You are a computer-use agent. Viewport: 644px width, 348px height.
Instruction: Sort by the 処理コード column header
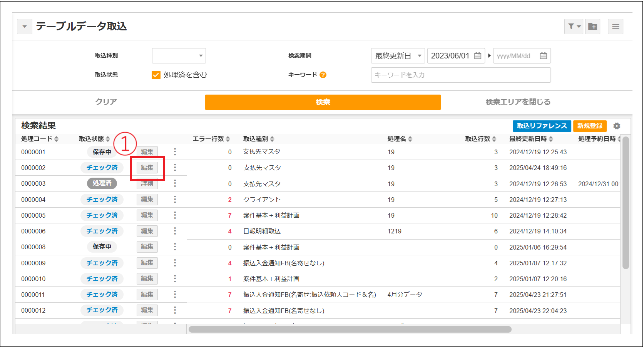point(40,139)
